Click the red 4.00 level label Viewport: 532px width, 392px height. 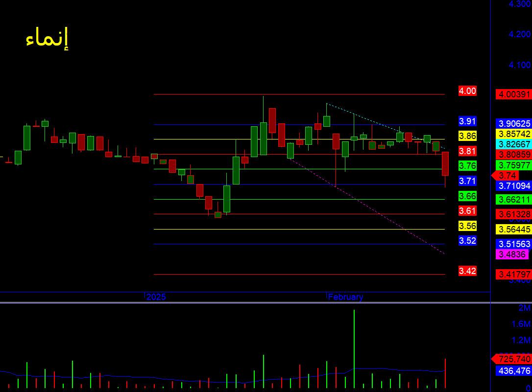[467, 91]
